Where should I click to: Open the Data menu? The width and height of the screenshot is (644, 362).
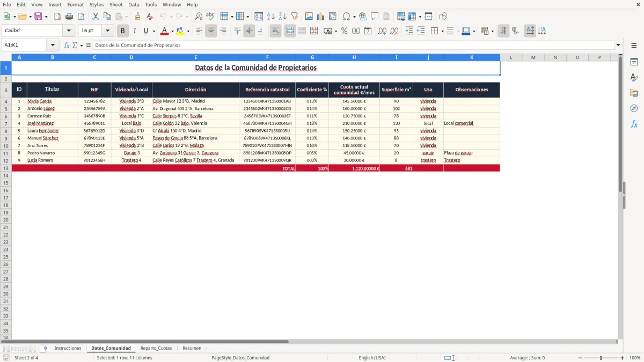tap(134, 4)
